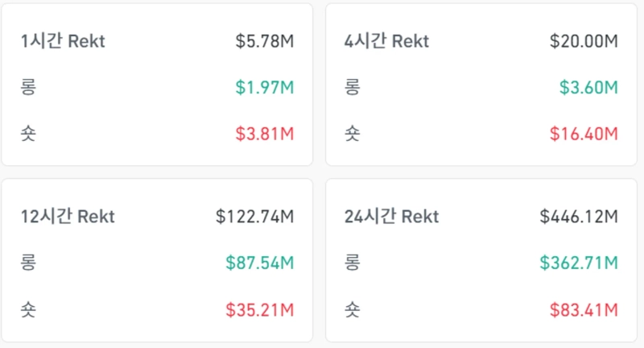The width and height of the screenshot is (644, 348).
Task: Click the 12시간 Rekt title
Action: (68, 216)
